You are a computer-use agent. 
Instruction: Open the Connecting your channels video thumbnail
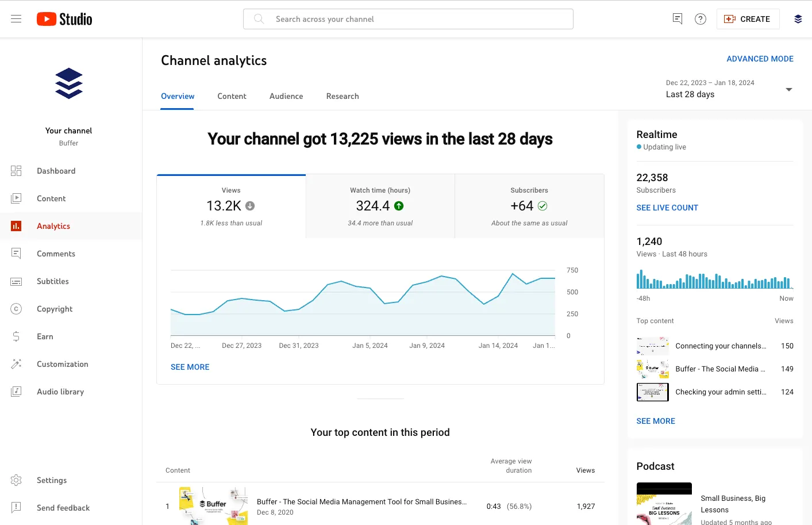pos(652,346)
